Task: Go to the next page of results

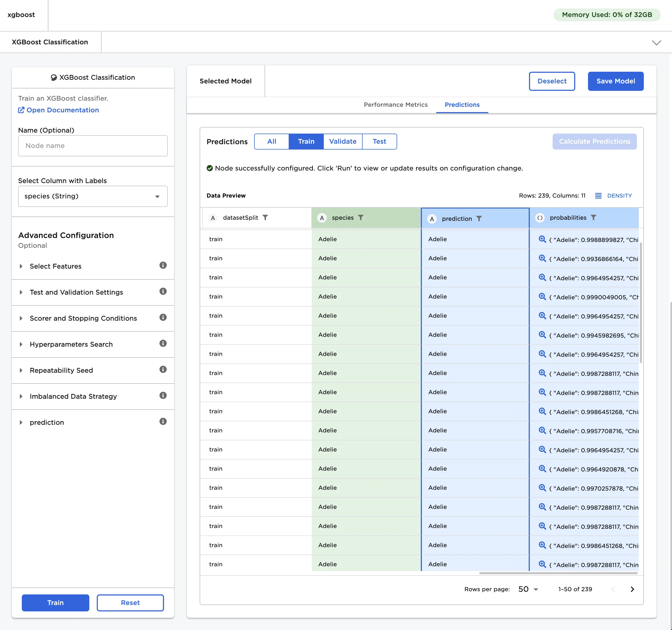Action: [x=632, y=589]
